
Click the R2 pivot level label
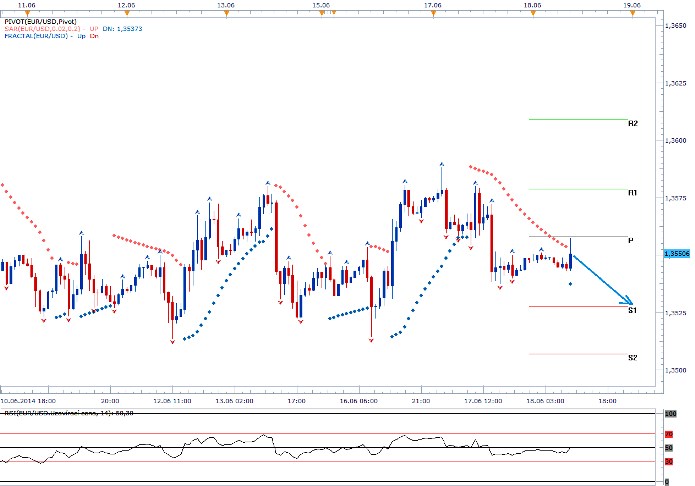point(633,123)
